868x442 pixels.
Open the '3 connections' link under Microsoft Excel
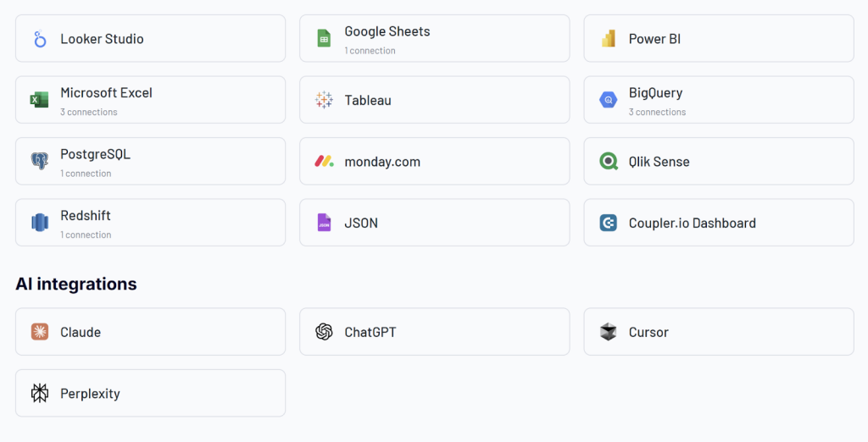coord(89,112)
